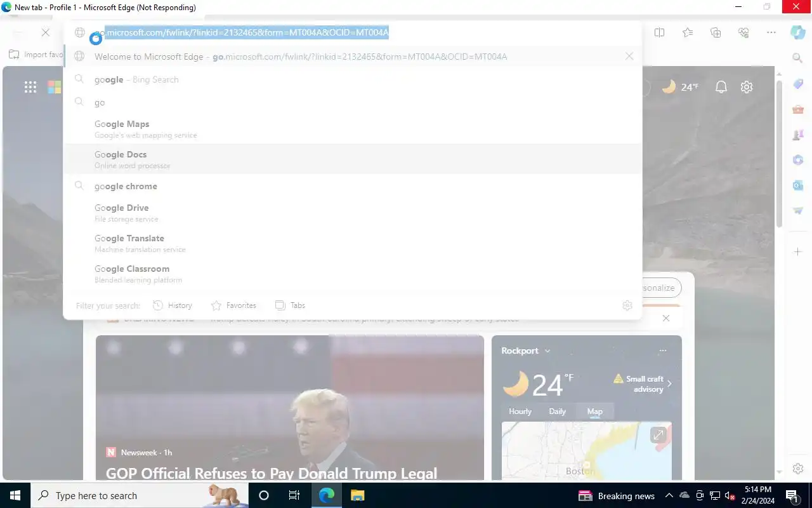Open File Explorer from taskbar
This screenshot has height=508, width=812.
(x=358, y=495)
